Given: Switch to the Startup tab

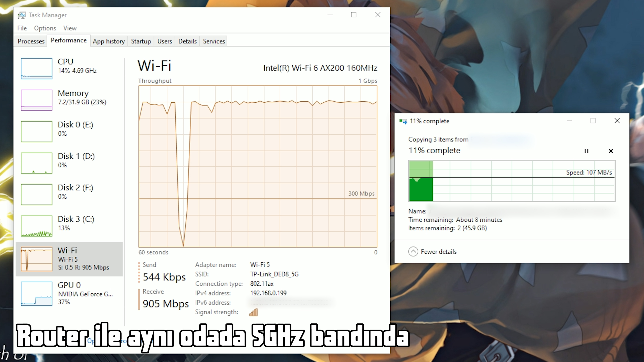Looking at the screenshot, I should (x=141, y=41).
